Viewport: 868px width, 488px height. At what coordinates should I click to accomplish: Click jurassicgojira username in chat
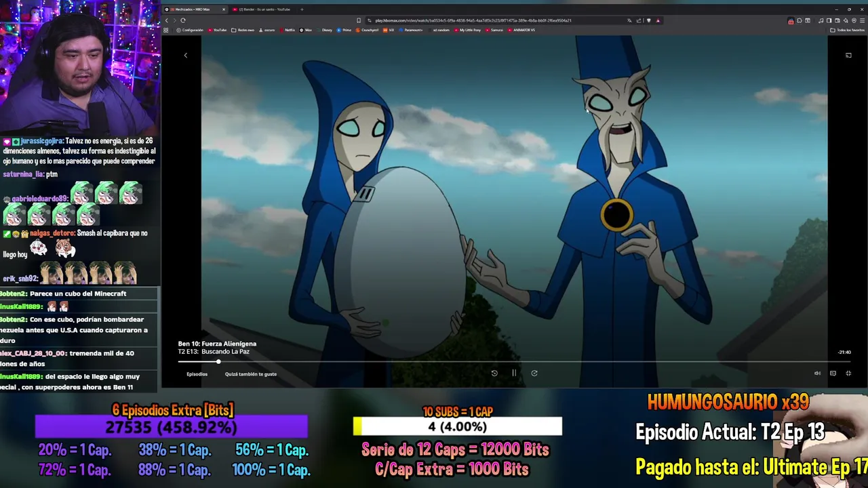42,141
